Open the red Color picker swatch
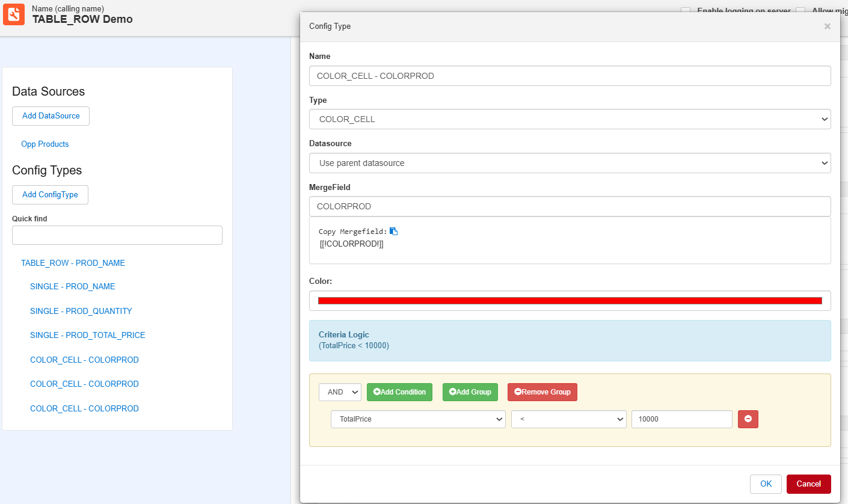 pyautogui.click(x=570, y=301)
